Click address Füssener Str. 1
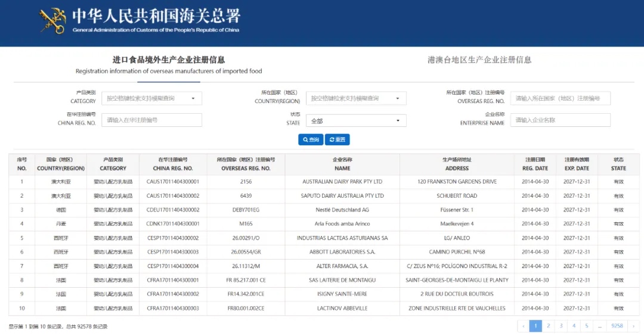The height and width of the screenshot is (336, 644). tap(457, 210)
